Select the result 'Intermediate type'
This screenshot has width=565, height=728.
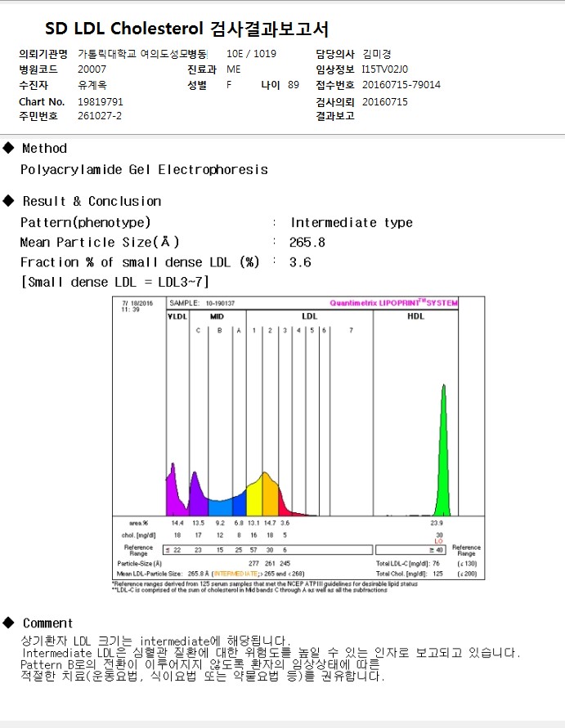[x=352, y=223]
